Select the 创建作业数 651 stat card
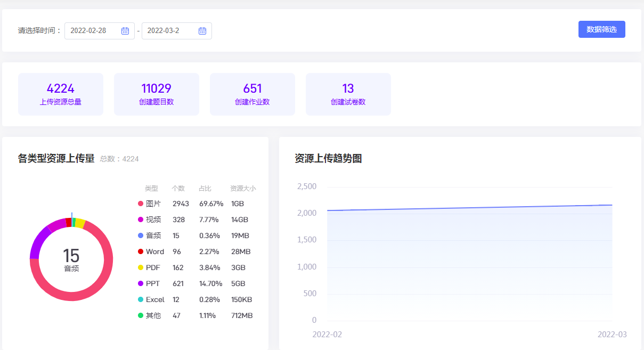The width and height of the screenshot is (644, 350). (252, 94)
